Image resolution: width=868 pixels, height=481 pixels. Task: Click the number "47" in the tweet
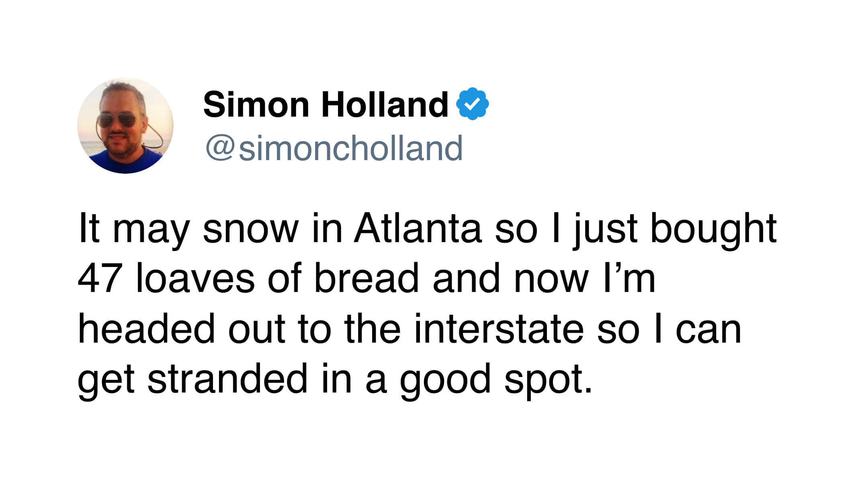click(98, 278)
